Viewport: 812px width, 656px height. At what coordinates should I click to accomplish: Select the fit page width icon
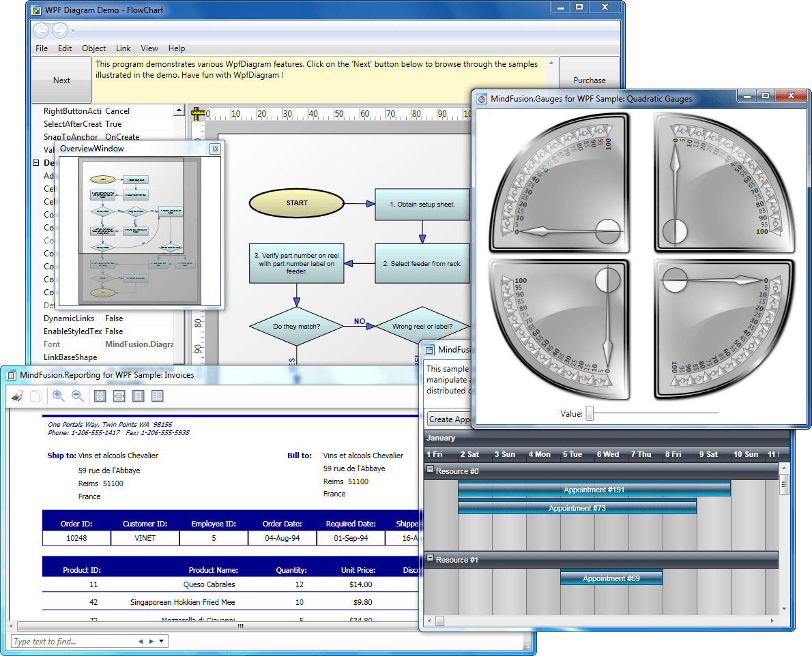119,396
